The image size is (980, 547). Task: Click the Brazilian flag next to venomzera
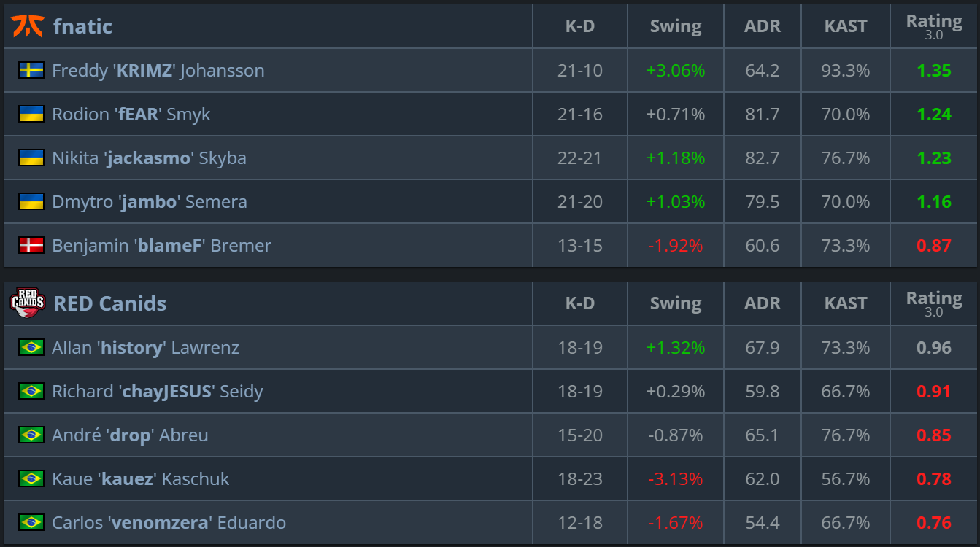pyautogui.click(x=31, y=522)
